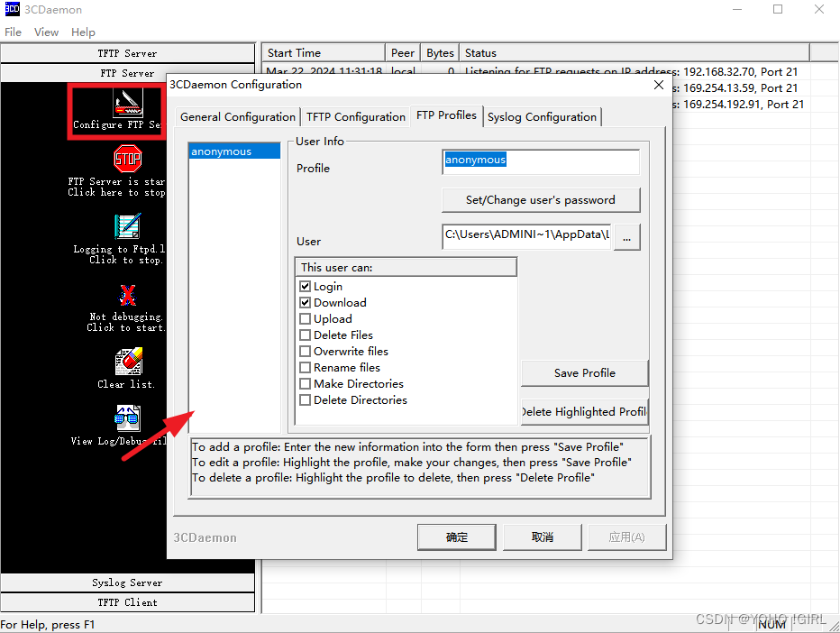Click the STOP sign to stop FTP server
The width and height of the screenshot is (840, 633).
[127, 159]
